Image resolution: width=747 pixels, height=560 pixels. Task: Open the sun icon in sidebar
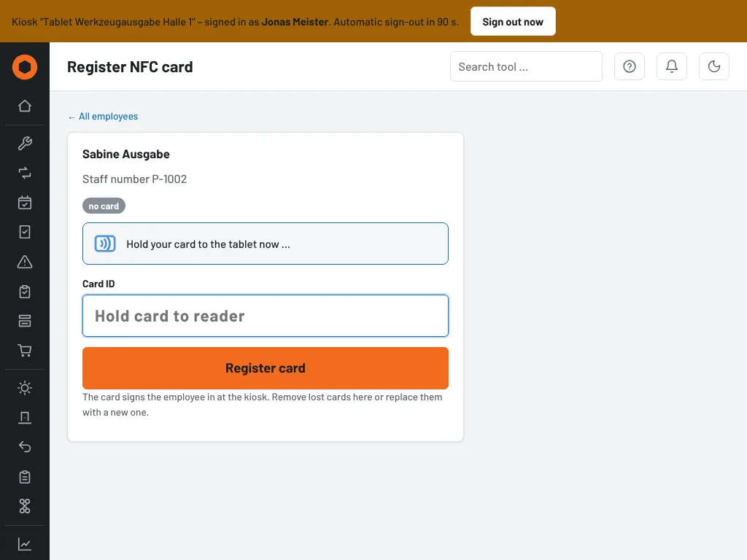(25, 388)
